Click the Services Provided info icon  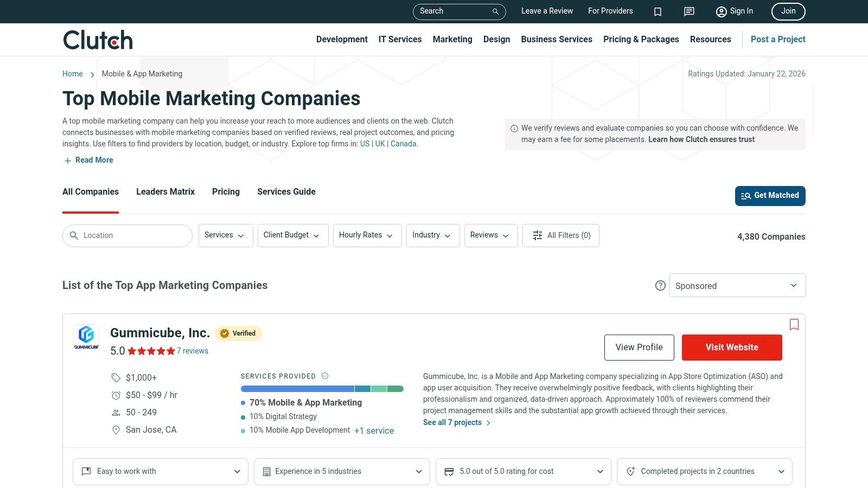pos(325,376)
